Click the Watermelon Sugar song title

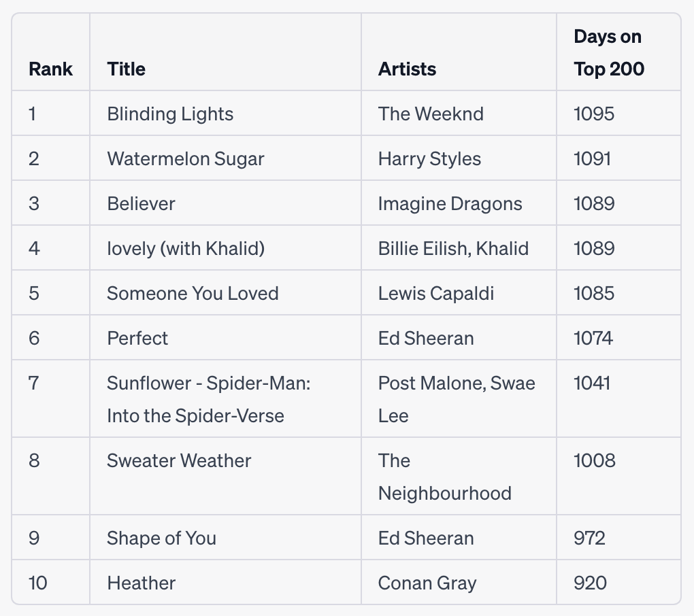point(185,158)
